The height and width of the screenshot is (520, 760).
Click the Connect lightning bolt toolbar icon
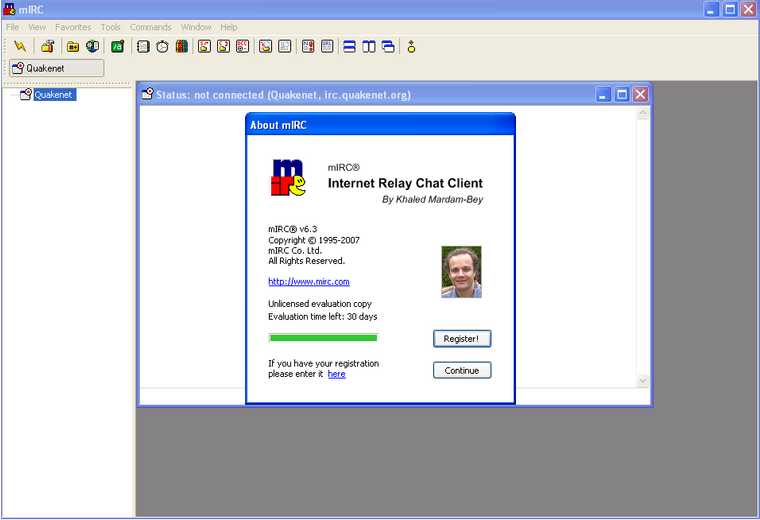[x=20, y=47]
